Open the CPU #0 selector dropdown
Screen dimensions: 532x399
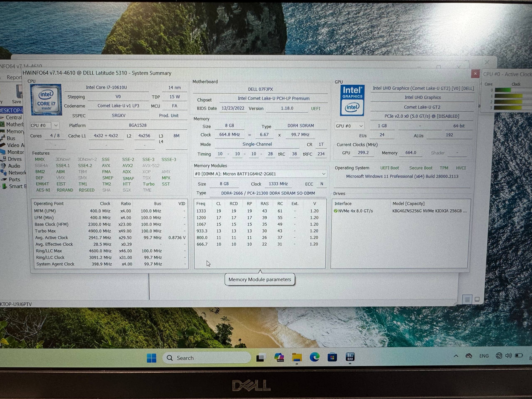pyautogui.click(x=44, y=125)
